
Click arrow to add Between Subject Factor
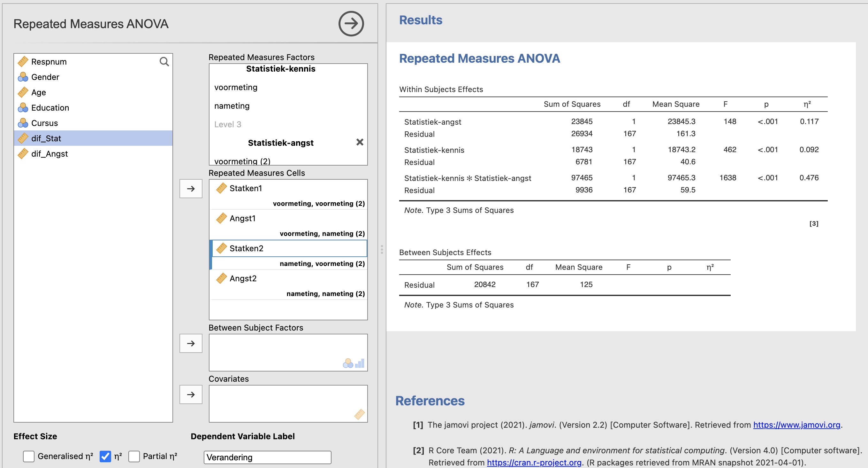point(191,343)
